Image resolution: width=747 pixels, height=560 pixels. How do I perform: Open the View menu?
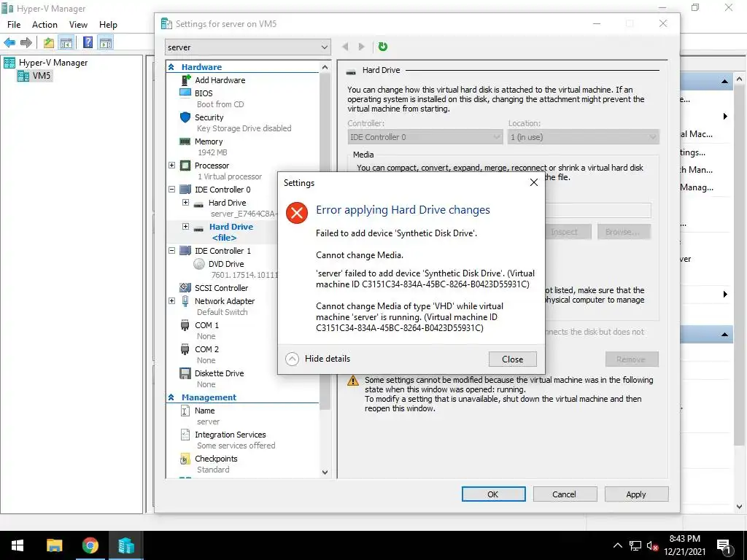[78, 25]
